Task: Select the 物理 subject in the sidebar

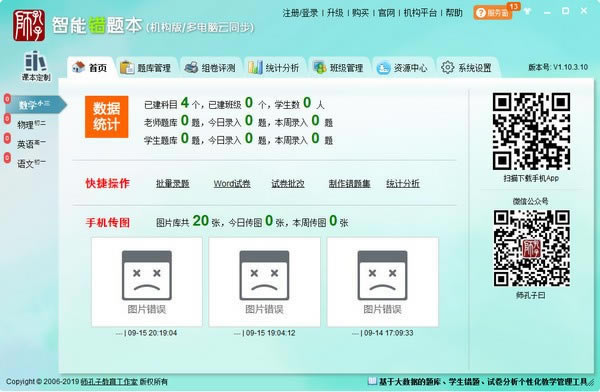Action: click(31, 124)
